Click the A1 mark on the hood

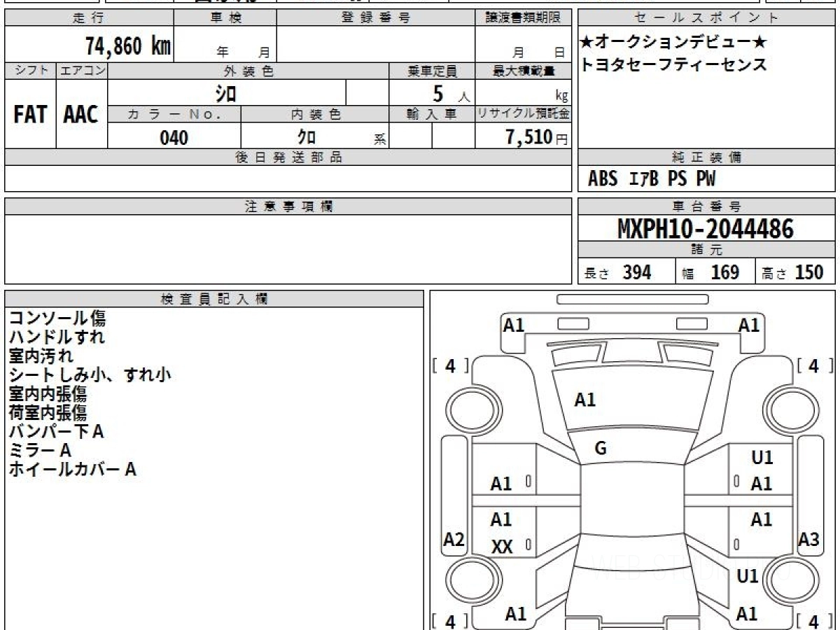click(585, 400)
